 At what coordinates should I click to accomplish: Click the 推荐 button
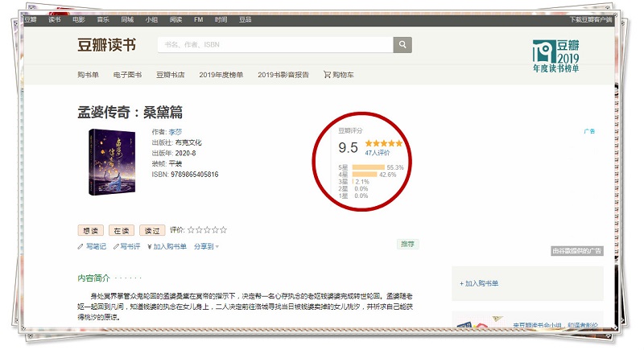click(407, 244)
